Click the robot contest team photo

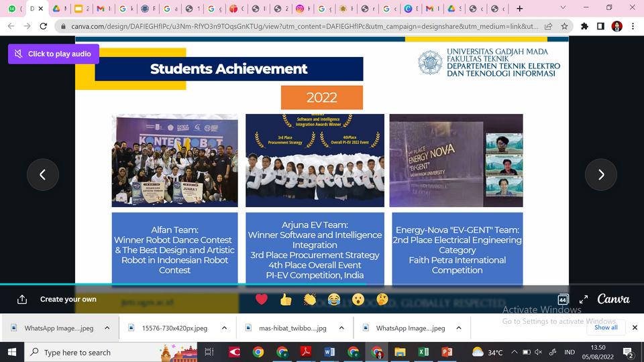tap(174, 160)
